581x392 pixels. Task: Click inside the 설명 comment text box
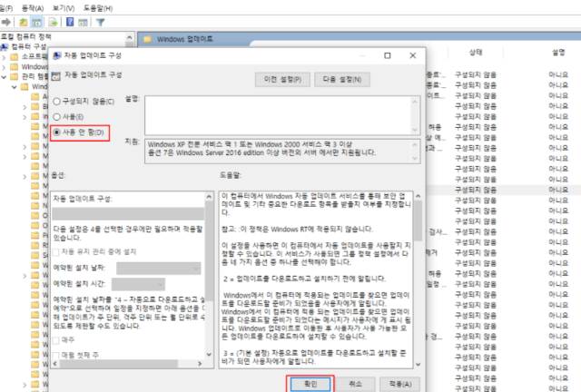pyautogui.click(x=272, y=113)
